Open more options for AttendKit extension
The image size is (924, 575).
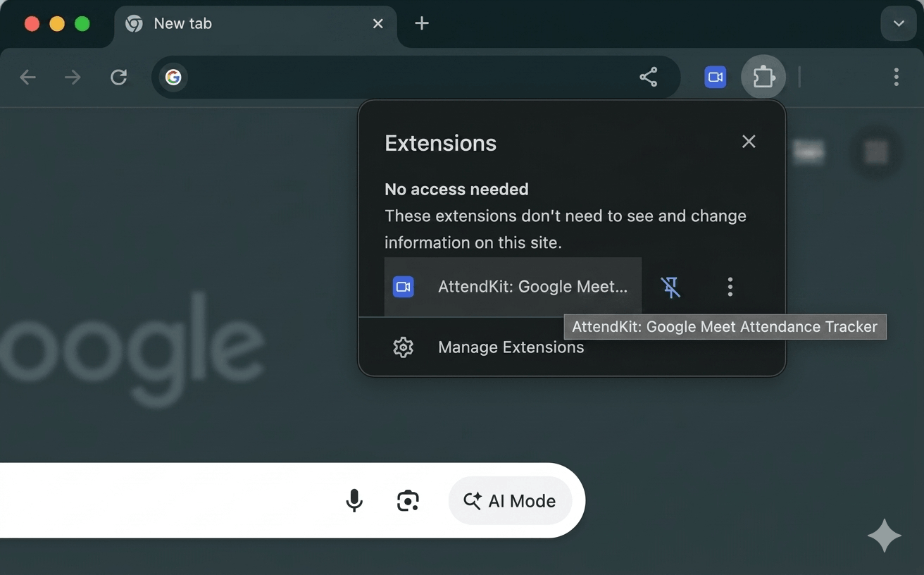730,287
